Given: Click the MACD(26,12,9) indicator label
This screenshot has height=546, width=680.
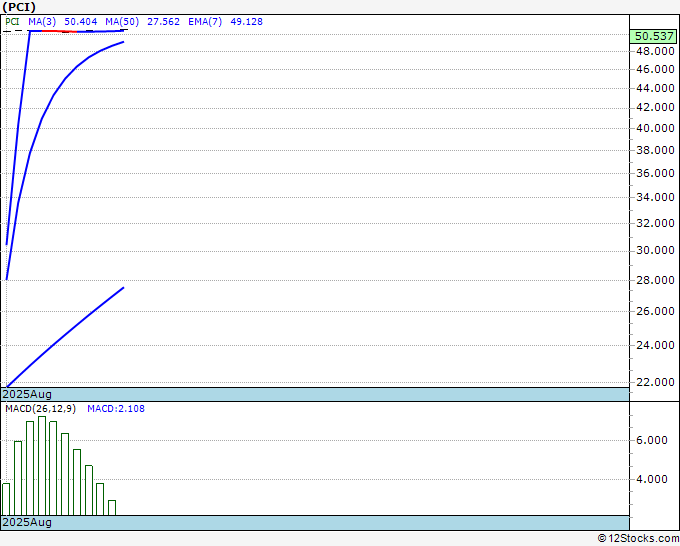Looking at the screenshot, I should click(40, 409).
